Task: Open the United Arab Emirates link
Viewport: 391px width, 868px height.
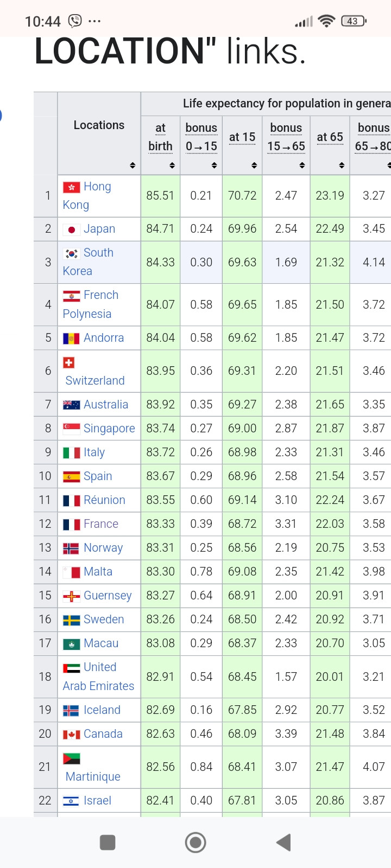Action: click(x=98, y=686)
